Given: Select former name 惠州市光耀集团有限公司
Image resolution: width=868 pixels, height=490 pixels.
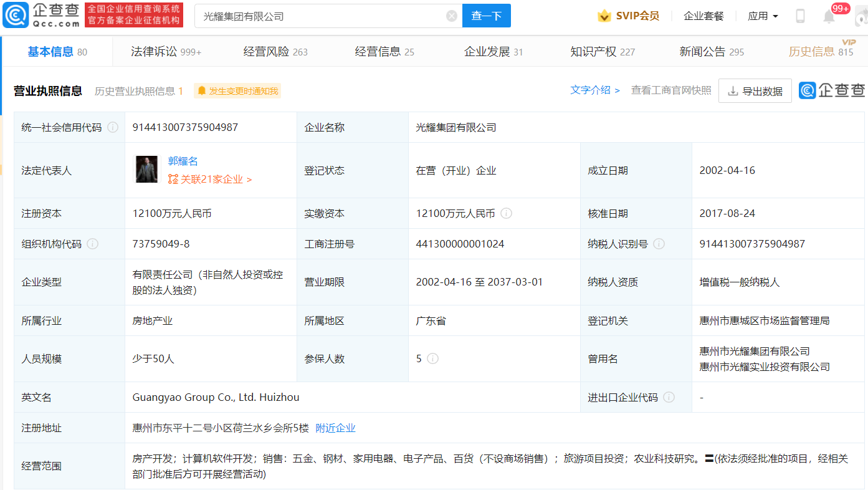Looking at the screenshot, I should click(755, 351).
